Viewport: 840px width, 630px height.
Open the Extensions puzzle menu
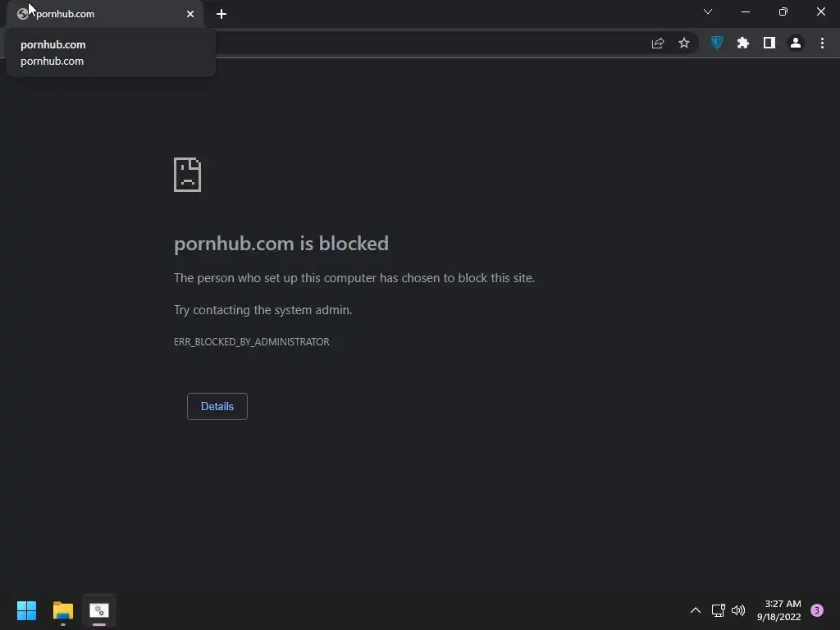point(743,43)
